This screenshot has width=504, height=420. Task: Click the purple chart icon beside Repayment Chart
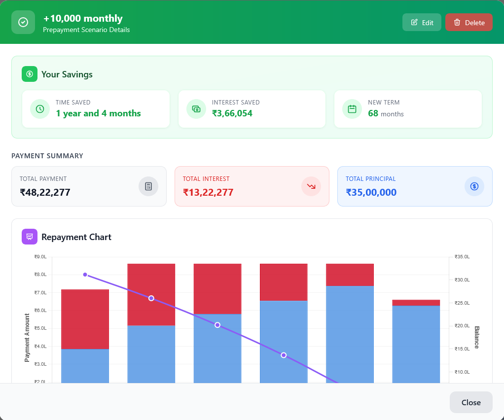tap(29, 237)
